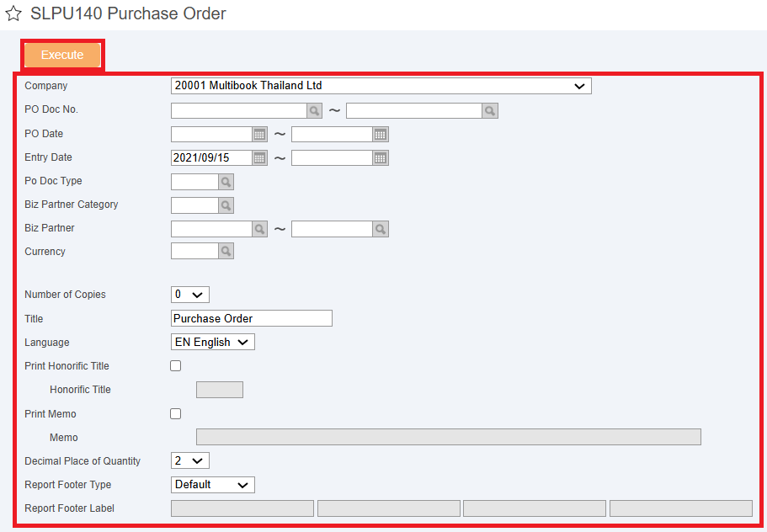Click the Title input field

tap(252, 318)
